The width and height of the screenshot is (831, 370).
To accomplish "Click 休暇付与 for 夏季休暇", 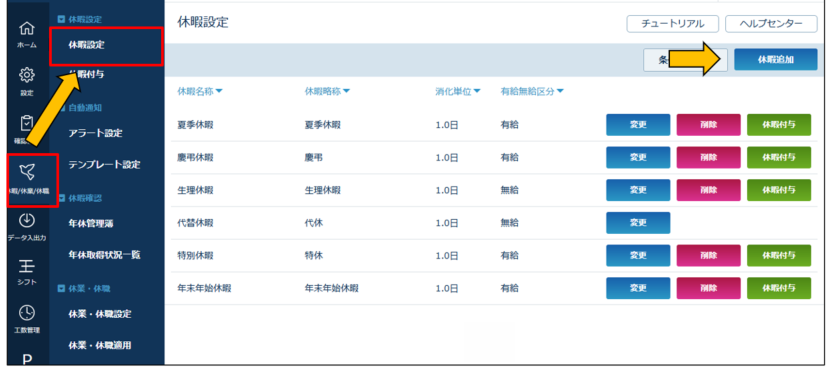I will point(779,125).
